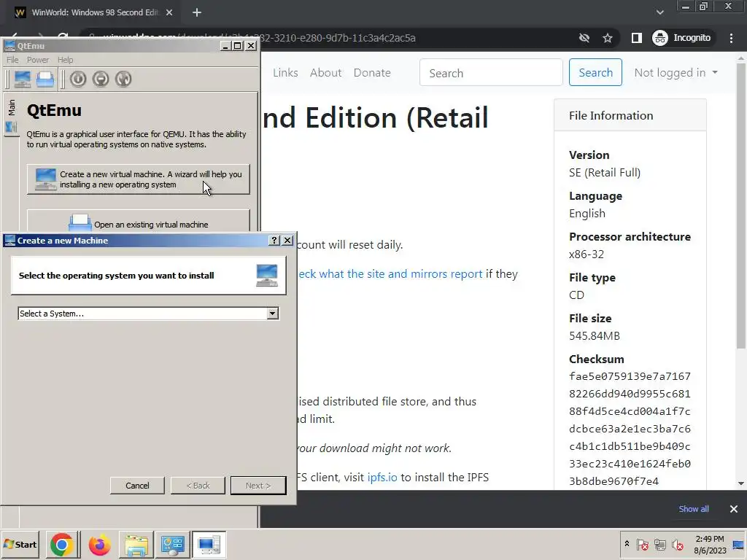747x560 pixels.
Task: Expand the Not logged in dropdown
Action: pyautogui.click(x=676, y=73)
